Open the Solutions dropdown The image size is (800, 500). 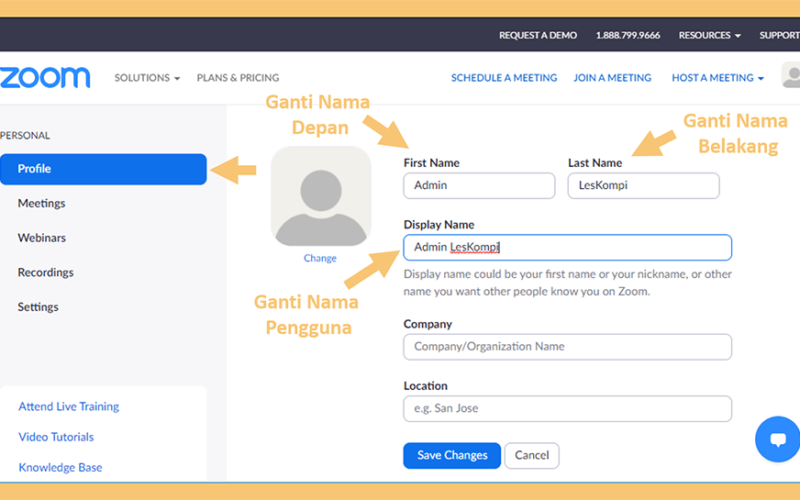(147, 78)
